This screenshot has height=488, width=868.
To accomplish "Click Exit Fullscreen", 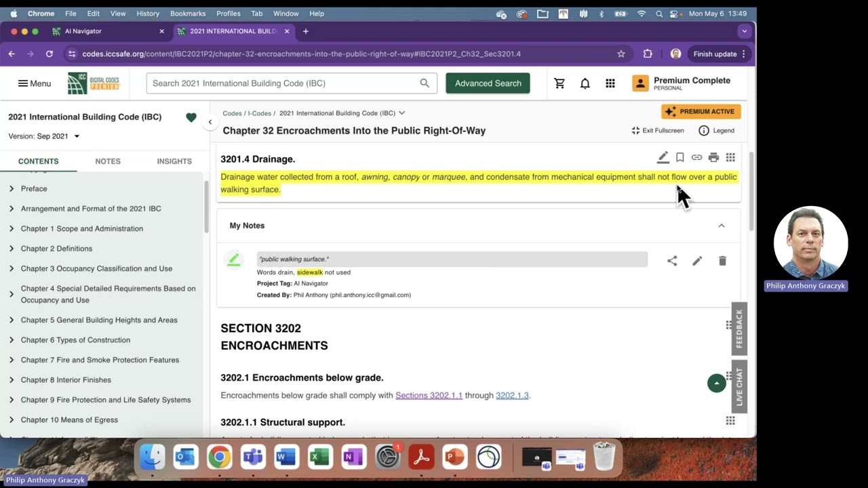I will click(x=658, y=130).
